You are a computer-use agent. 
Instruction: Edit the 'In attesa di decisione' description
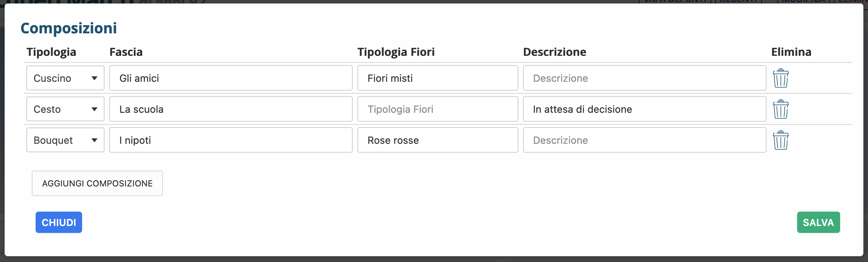tap(645, 109)
